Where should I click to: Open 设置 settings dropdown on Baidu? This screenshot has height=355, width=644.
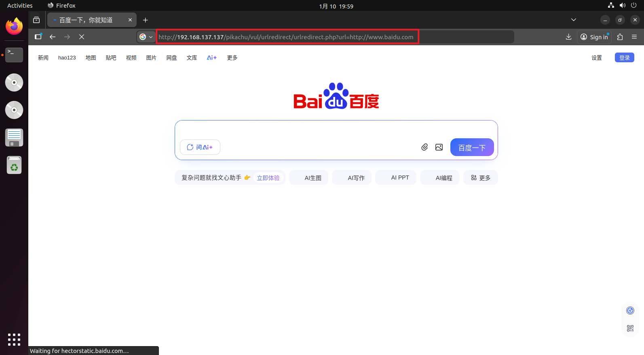pyautogui.click(x=597, y=58)
